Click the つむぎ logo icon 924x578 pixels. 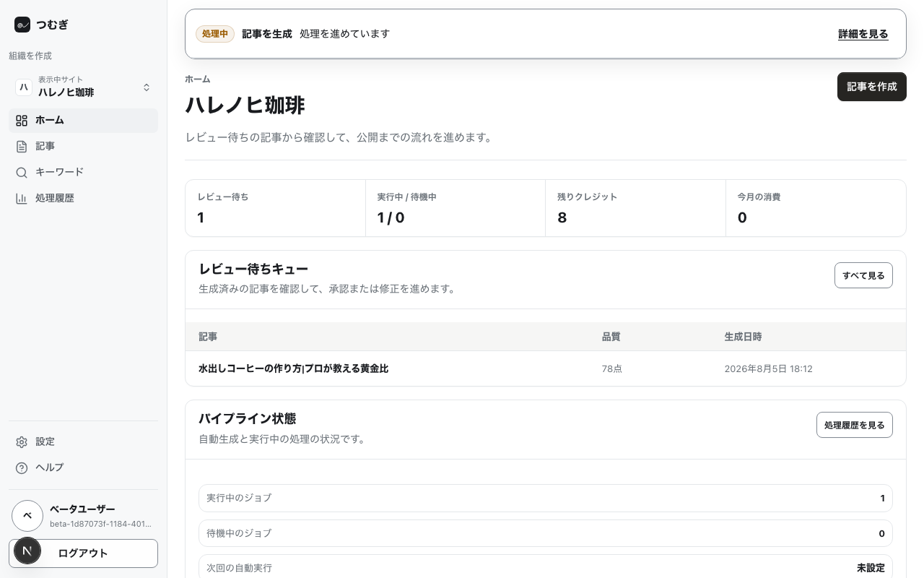(x=22, y=25)
